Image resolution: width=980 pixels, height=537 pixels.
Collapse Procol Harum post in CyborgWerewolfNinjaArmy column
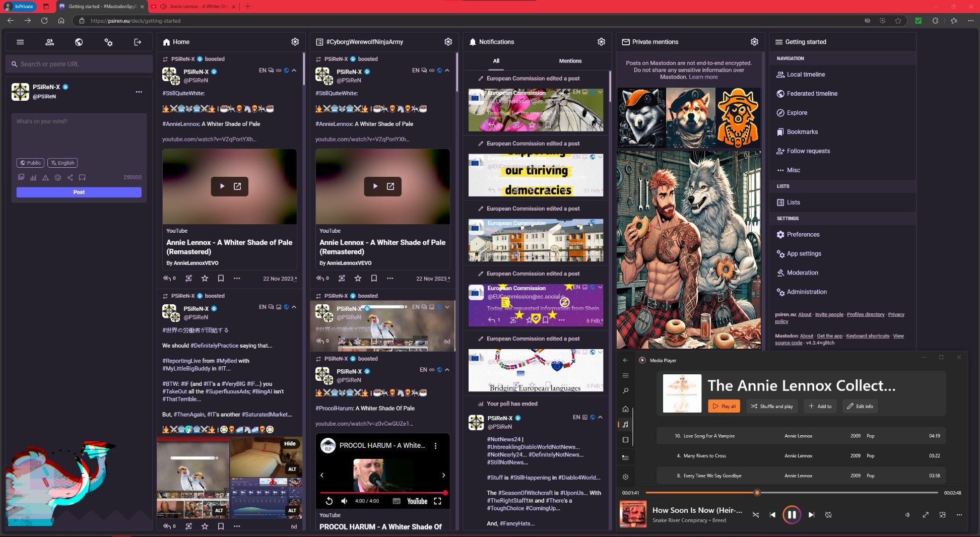(x=447, y=370)
